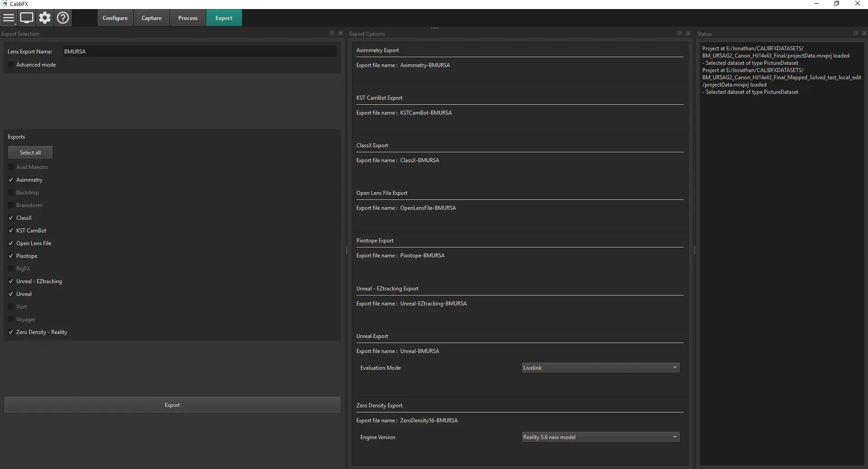Float the Status panel
The image size is (868, 469).
coord(856,34)
